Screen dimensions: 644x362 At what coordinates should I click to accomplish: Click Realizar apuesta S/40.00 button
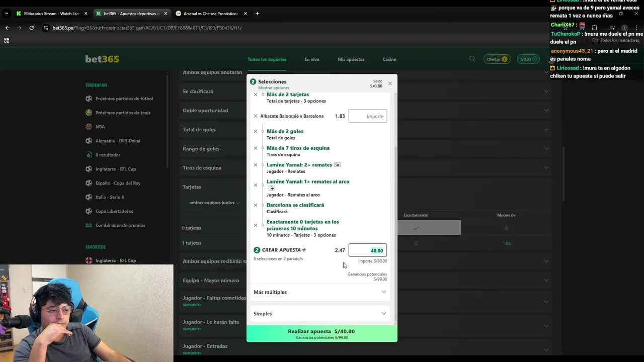[322, 334]
